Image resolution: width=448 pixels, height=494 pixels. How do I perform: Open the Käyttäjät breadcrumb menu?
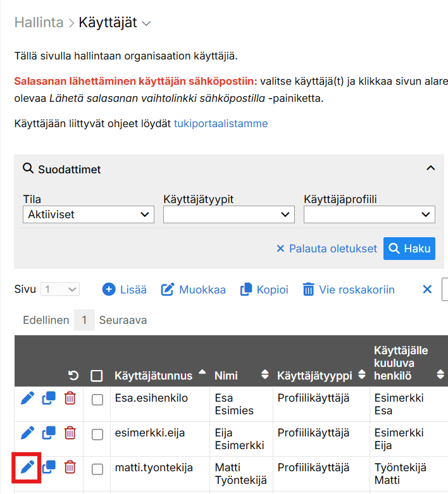(x=115, y=23)
